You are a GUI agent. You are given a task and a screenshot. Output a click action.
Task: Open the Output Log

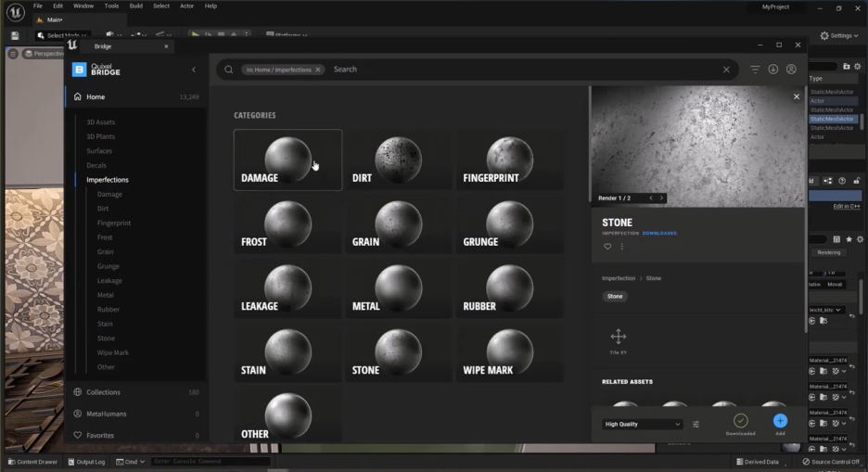pyautogui.click(x=86, y=462)
